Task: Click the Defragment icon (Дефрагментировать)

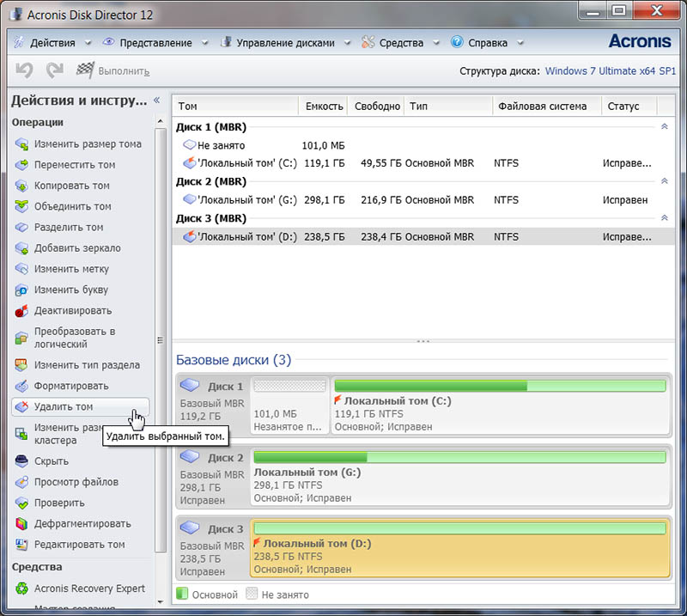Action: [x=21, y=523]
